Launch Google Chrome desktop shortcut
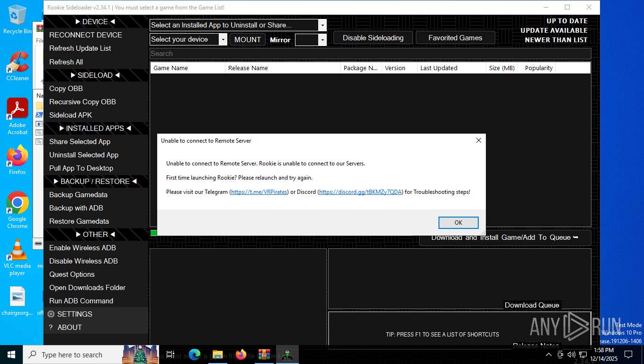The width and height of the screenshot is (644, 364). (17, 210)
